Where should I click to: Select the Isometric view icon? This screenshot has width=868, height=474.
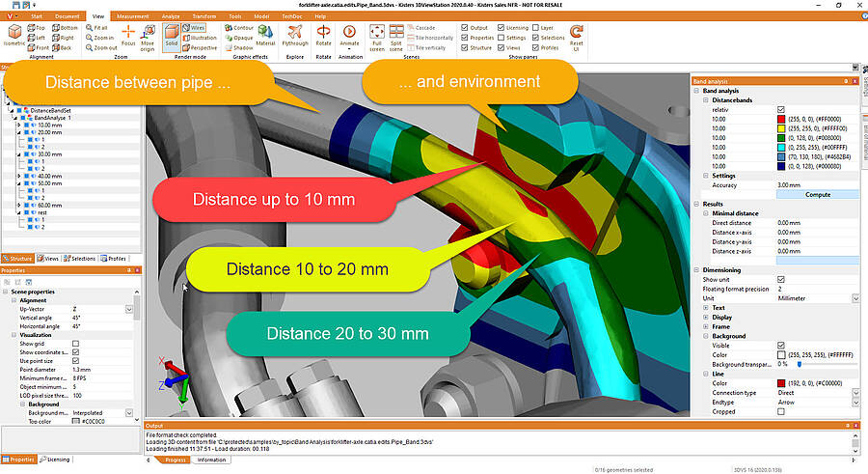(14, 36)
